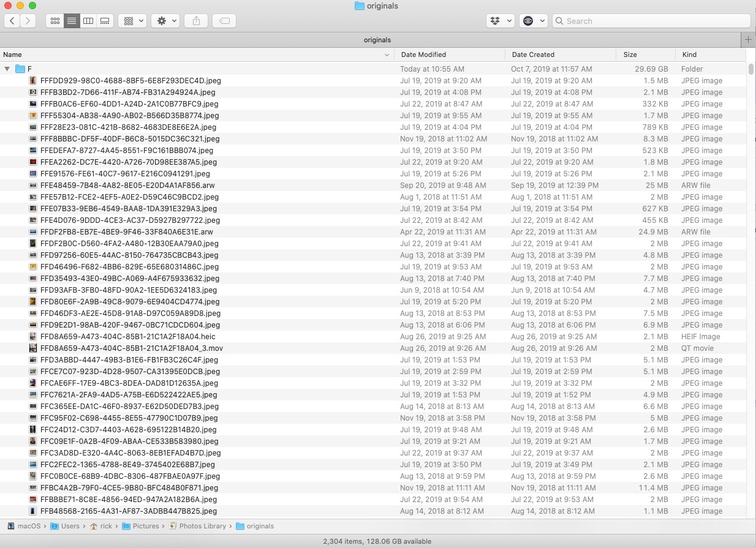756x548 pixels.
Task: Click the Edit Tags toolbar button
Action: click(224, 21)
